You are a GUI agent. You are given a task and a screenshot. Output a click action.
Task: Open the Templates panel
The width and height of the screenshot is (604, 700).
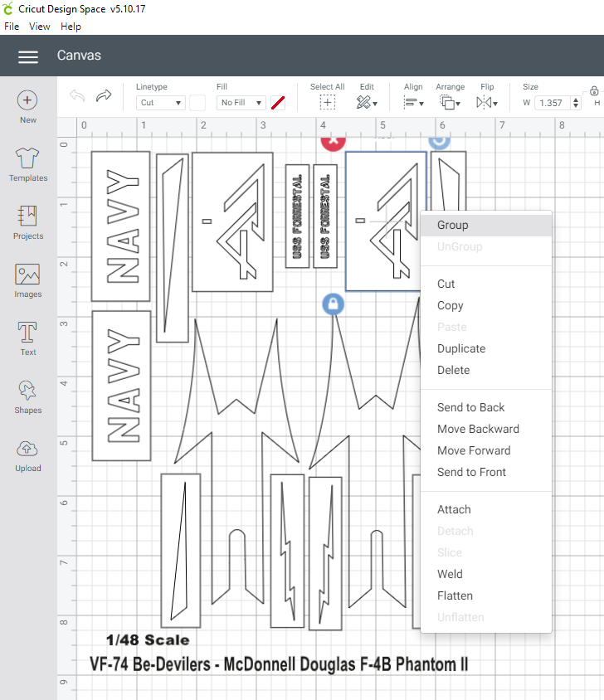(28, 158)
